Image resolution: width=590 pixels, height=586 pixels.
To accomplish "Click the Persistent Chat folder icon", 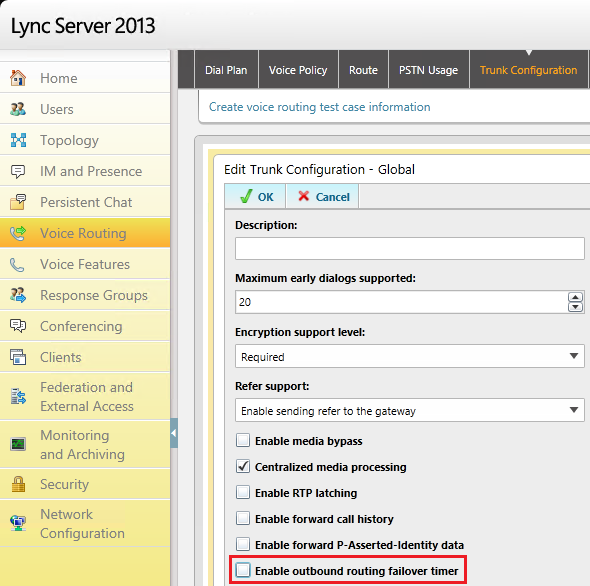I will click(18, 202).
